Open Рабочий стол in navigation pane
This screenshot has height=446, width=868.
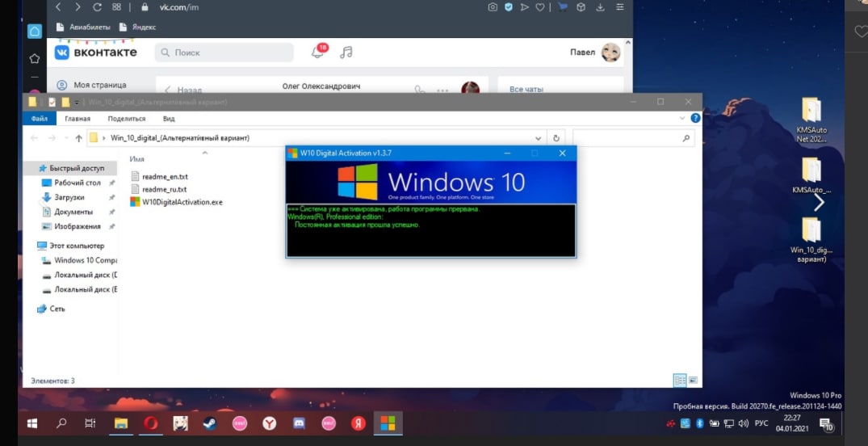click(71, 183)
